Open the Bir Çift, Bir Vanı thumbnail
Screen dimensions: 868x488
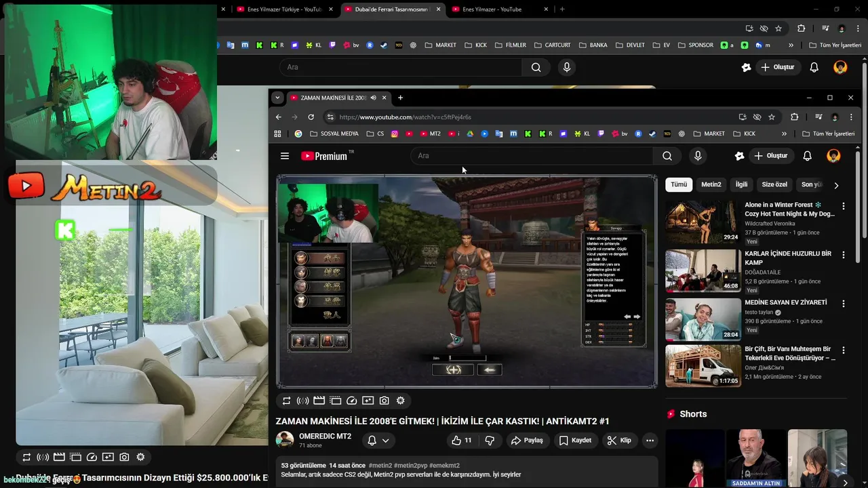(x=703, y=366)
